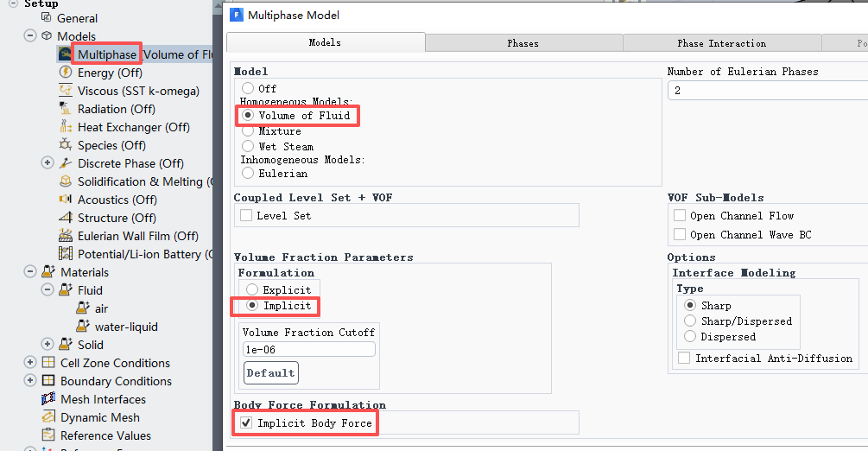Collapse the Models tree node

click(30, 35)
